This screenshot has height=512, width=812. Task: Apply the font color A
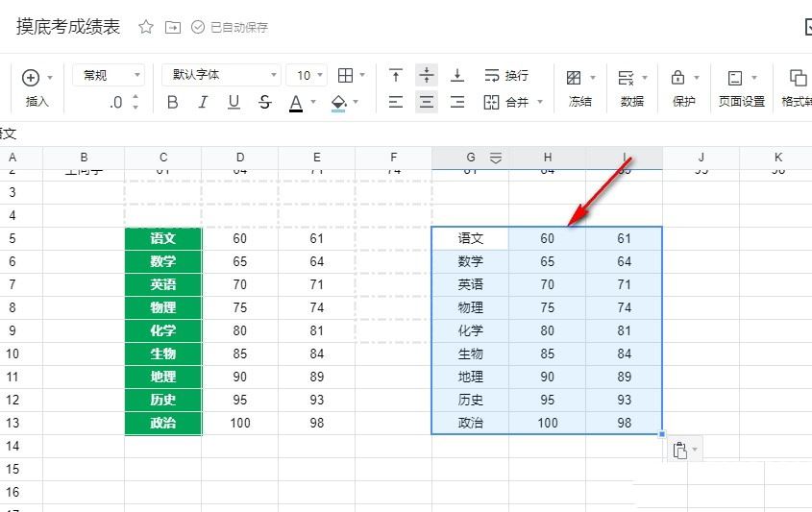click(296, 103)
